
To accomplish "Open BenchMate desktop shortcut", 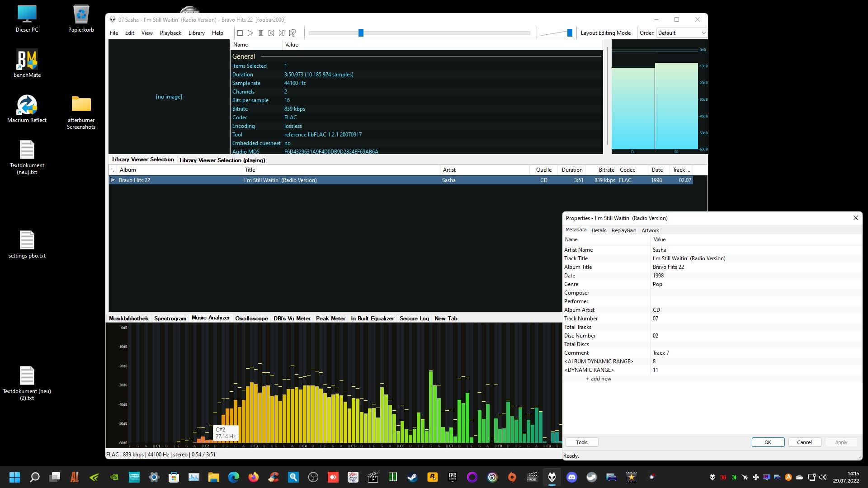I will coord(27,64).
